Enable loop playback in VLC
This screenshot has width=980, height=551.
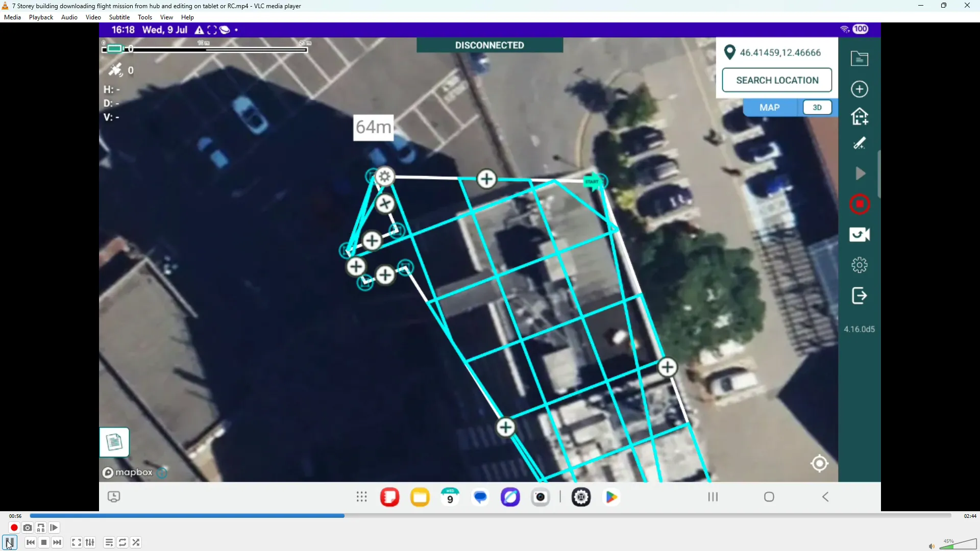click(x=122, y=542)
